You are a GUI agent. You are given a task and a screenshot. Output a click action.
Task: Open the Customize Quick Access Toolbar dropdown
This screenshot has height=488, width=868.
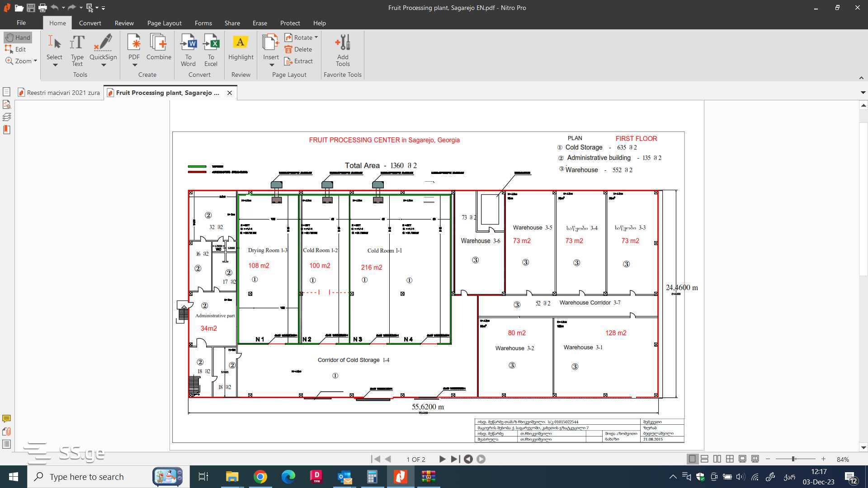click(104, 8)
